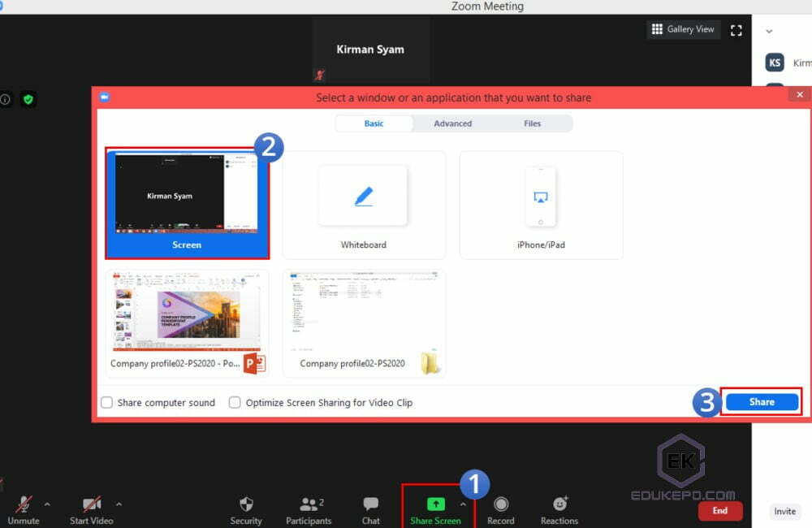812x528 pixels.
Task: Start Video using the camera icon
Action: click(89, 505)
